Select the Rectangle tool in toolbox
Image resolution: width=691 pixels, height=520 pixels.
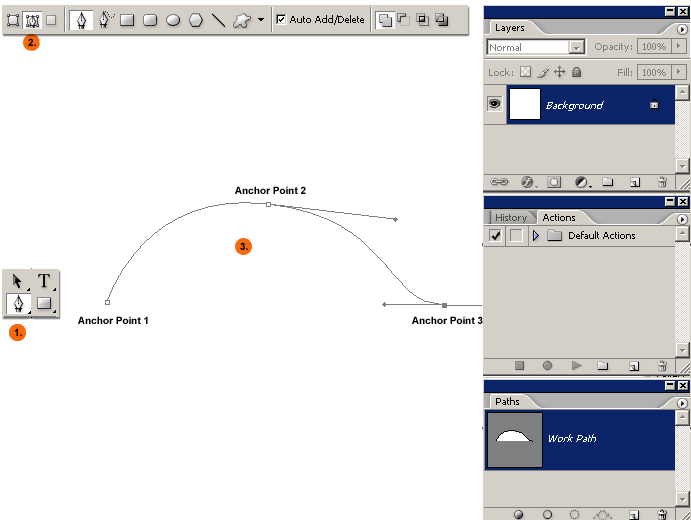pos(44,303)
